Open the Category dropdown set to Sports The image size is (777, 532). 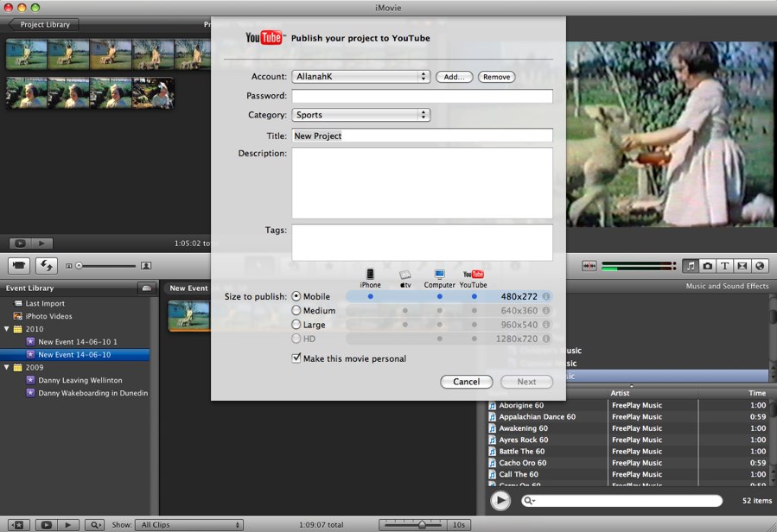360,114
